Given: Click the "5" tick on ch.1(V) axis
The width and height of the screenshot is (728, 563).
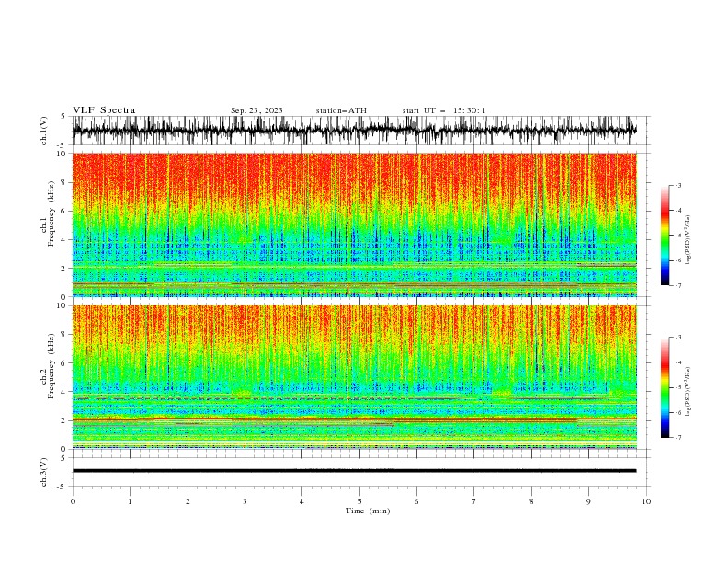Looking at the screenshot, I should pos(64,116).
